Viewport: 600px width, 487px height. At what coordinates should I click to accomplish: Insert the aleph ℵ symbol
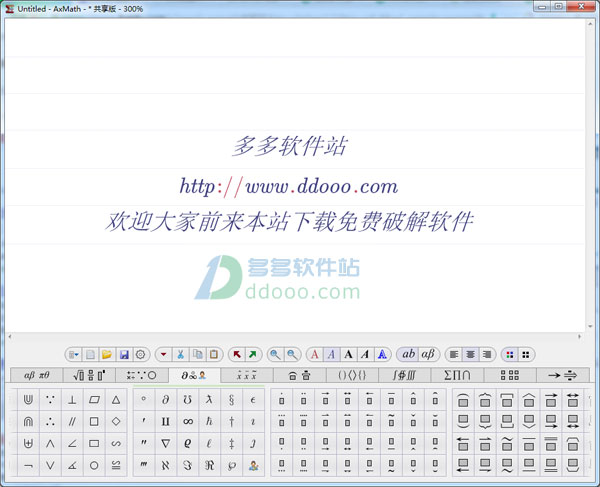click(166, 465)
